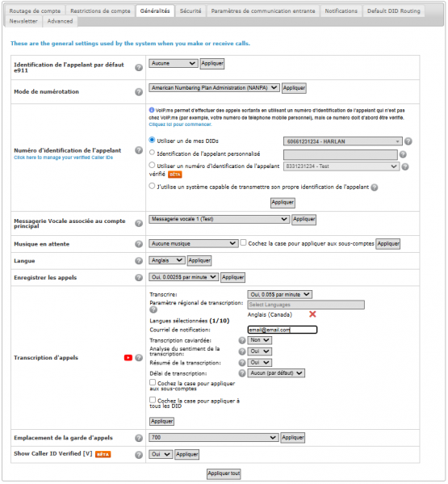Open help icon for Analyse du sentiment
Screen dimensions: 448x484
[x=242, y=351]
